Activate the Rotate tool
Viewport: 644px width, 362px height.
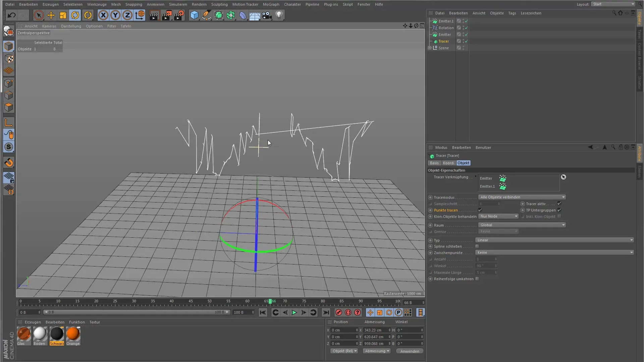(x=75, y=15)
